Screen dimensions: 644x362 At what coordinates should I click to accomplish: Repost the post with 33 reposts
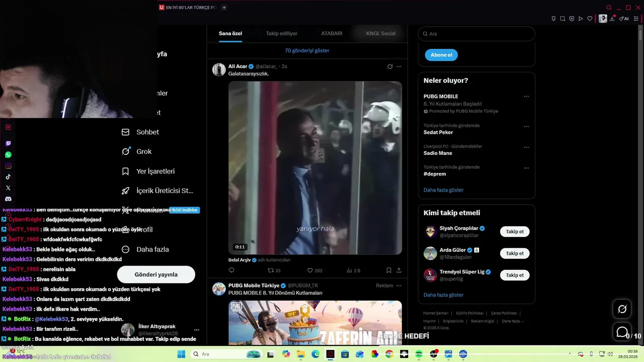274,270
